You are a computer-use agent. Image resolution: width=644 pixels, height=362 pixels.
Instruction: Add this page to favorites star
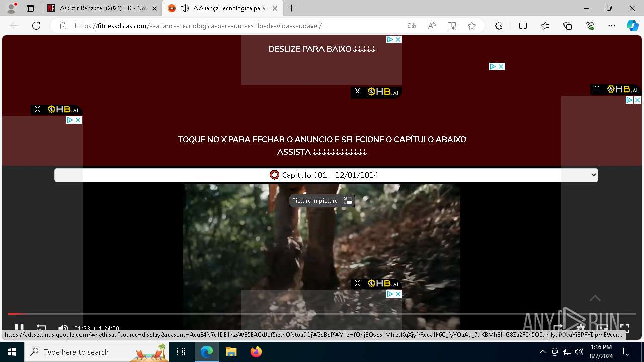[472, 26]
